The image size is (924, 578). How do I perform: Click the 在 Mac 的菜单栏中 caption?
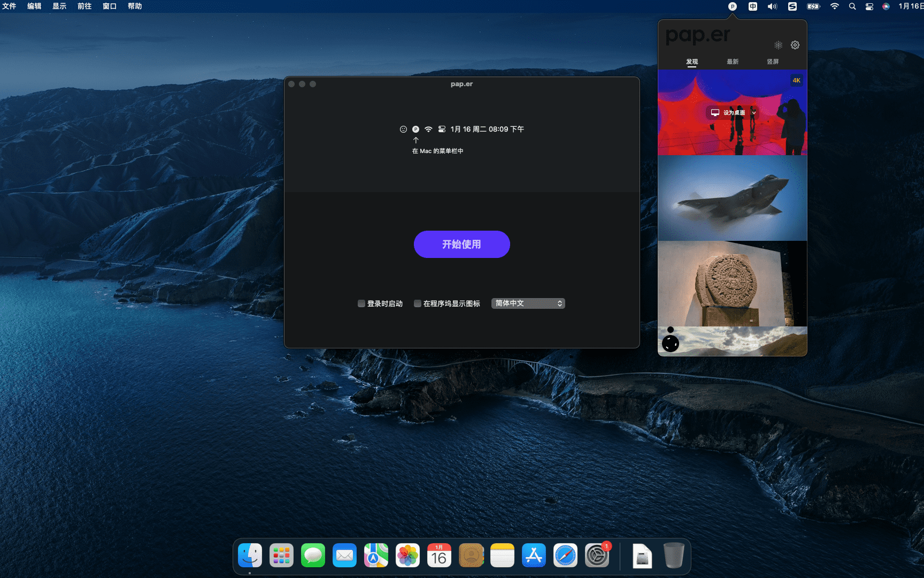[438, 151]
